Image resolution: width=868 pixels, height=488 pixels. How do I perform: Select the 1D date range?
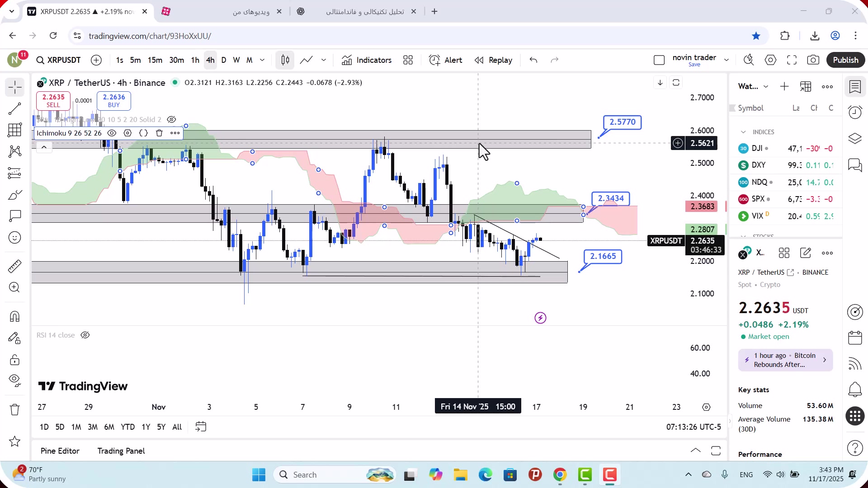[44, 427]
